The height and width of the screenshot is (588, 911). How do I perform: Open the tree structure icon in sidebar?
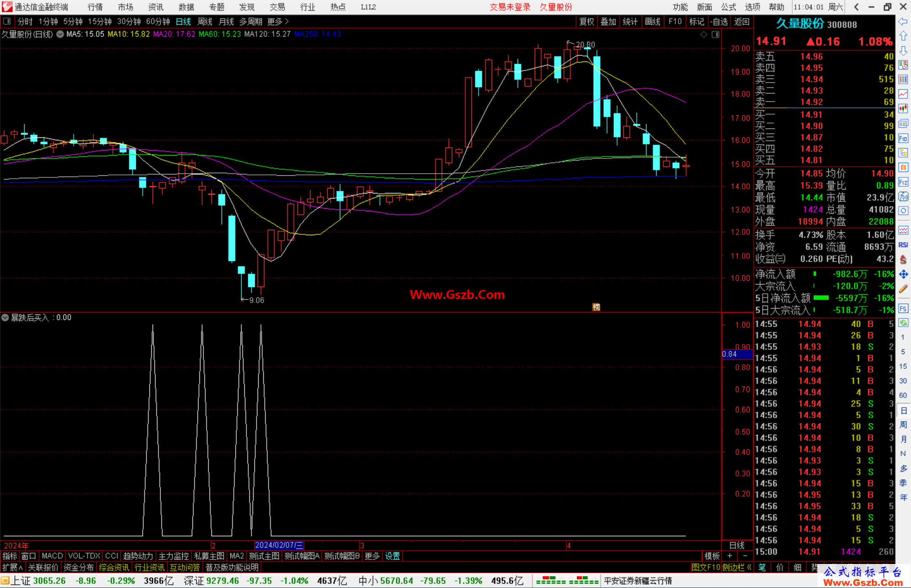(x=903, y=153)
